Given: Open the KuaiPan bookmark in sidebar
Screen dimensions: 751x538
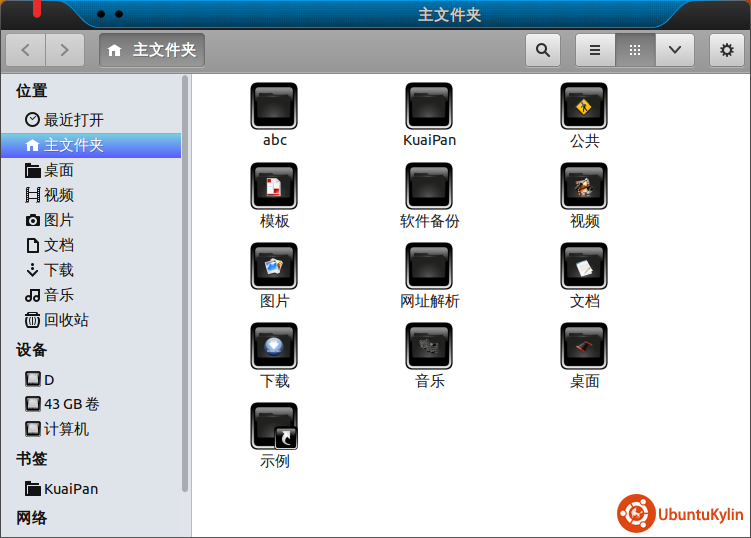Looking at the screenshot, I should 70,489.
